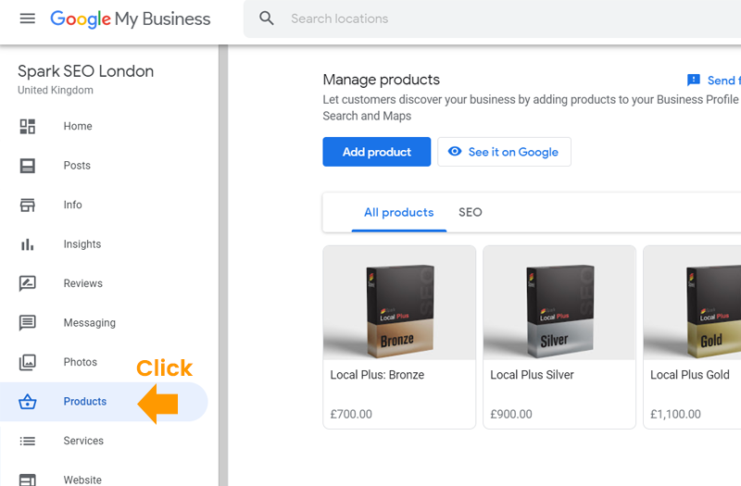Open Posts in the sidebar
The width and height of the screenshot is (741, 486).
pyautogui.click(x=77, y=165)
